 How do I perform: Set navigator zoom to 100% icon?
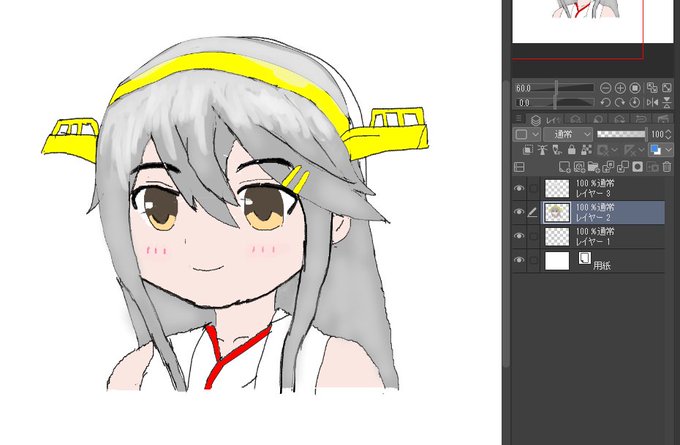(x=635, y=88)
